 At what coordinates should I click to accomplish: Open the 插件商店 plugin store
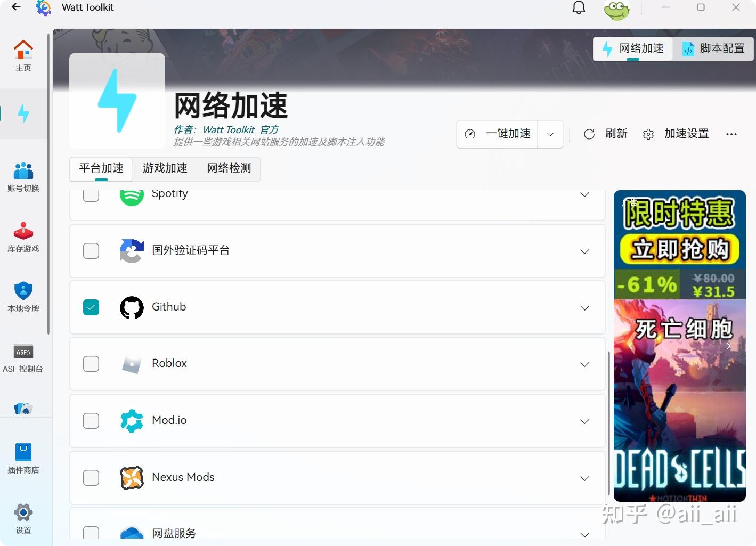23,458
